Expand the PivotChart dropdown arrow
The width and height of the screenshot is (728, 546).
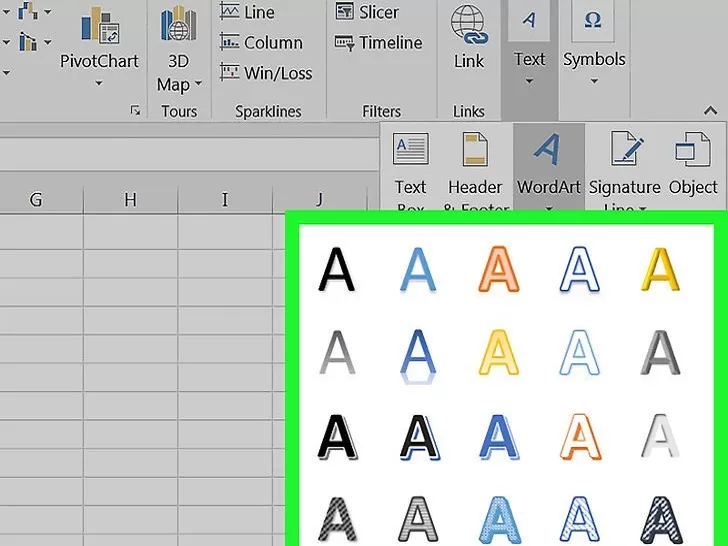point(99,84)
